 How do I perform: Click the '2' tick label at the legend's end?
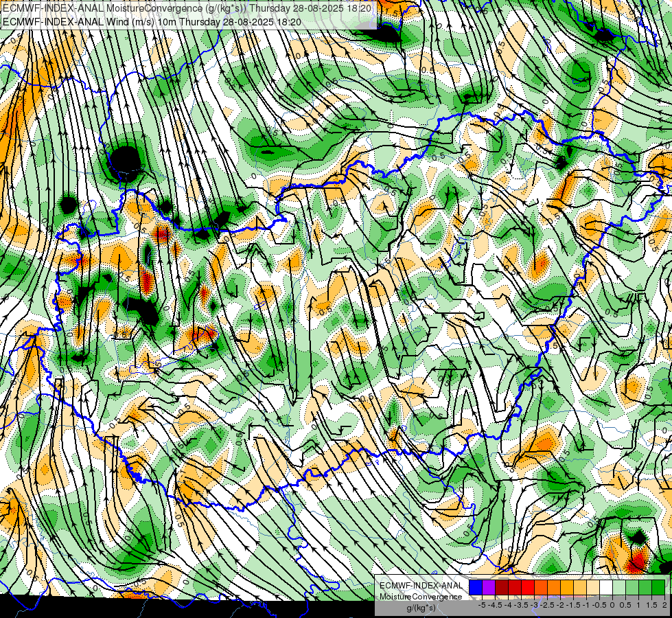point(664,605)
